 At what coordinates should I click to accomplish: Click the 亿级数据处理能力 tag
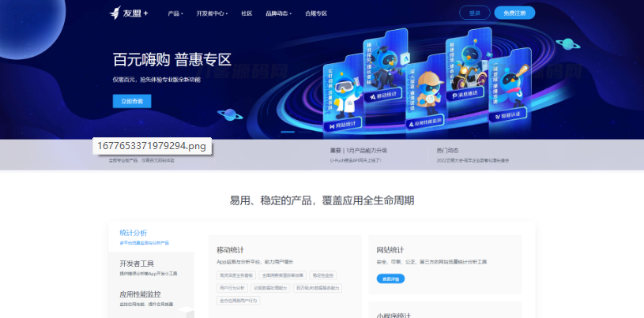pyautogui.click(x=270, y=288)
